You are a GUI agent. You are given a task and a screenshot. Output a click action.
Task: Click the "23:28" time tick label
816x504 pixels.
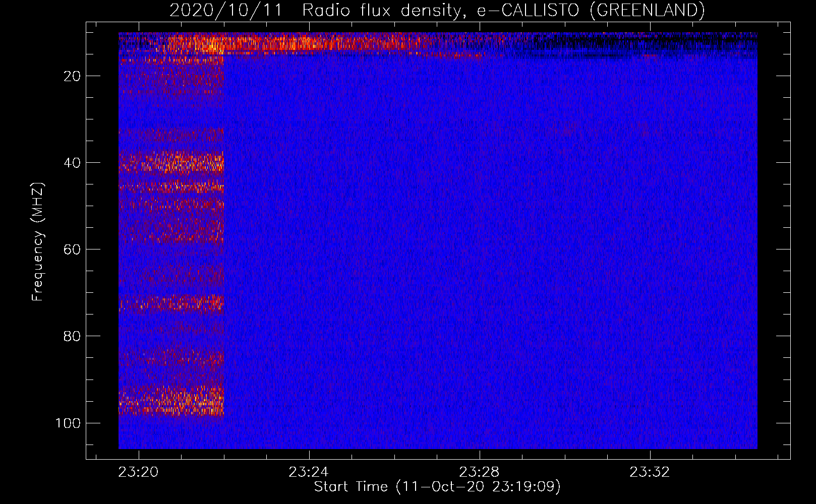(x=479, y=472)
